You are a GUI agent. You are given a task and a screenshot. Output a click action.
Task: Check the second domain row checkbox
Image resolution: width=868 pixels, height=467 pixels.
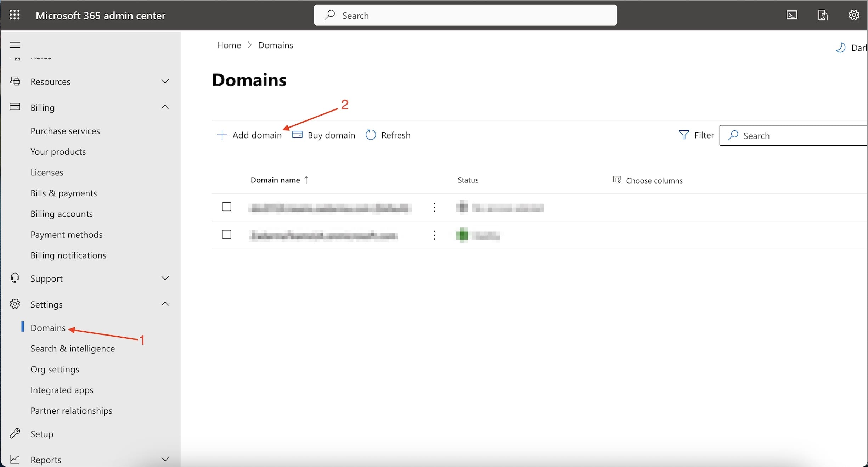226,235
